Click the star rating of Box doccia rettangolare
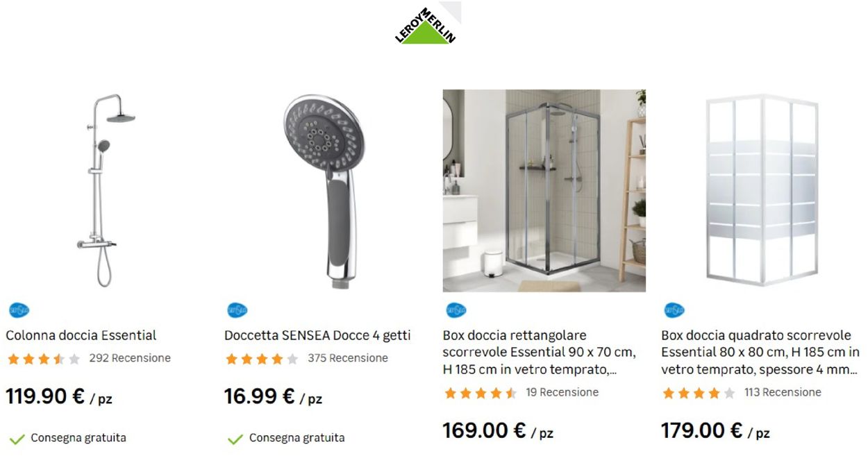The width and height of the screenshot is (868, 456). coord(481,393)
